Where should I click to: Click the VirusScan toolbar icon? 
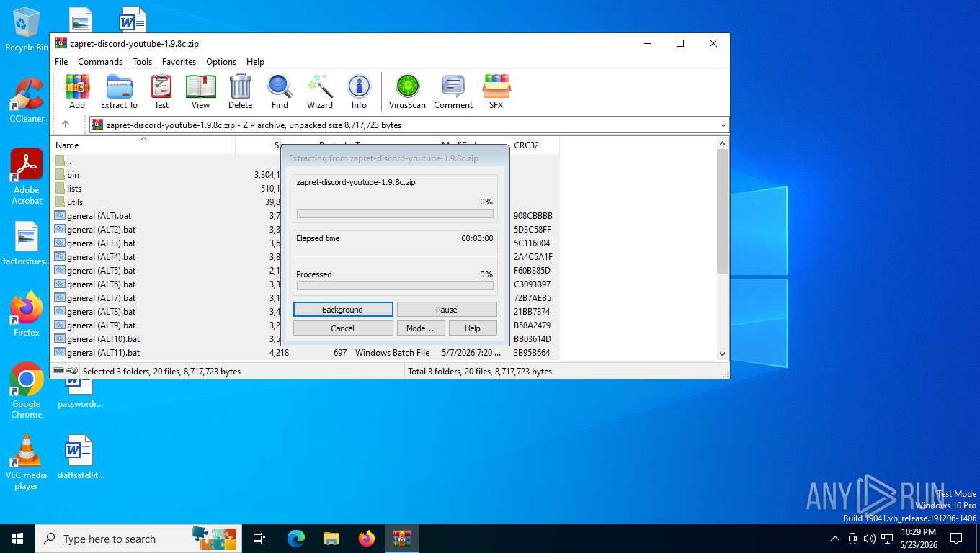coord(407,91)
